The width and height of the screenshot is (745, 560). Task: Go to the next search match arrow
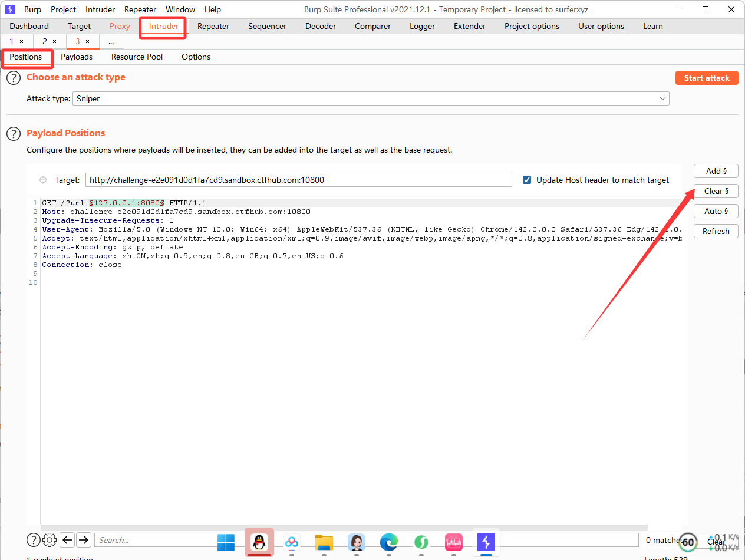pyautogui.click(x=84, y=540)
